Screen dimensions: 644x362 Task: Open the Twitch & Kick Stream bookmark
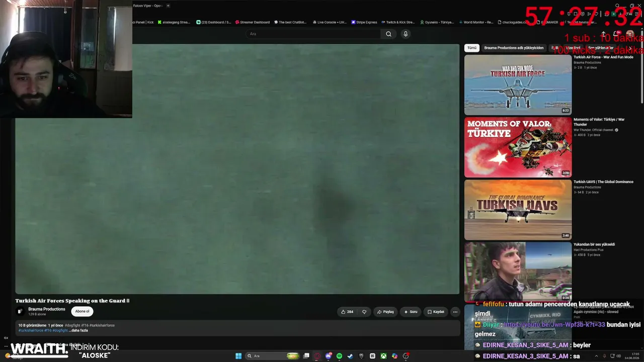point(398,22)
